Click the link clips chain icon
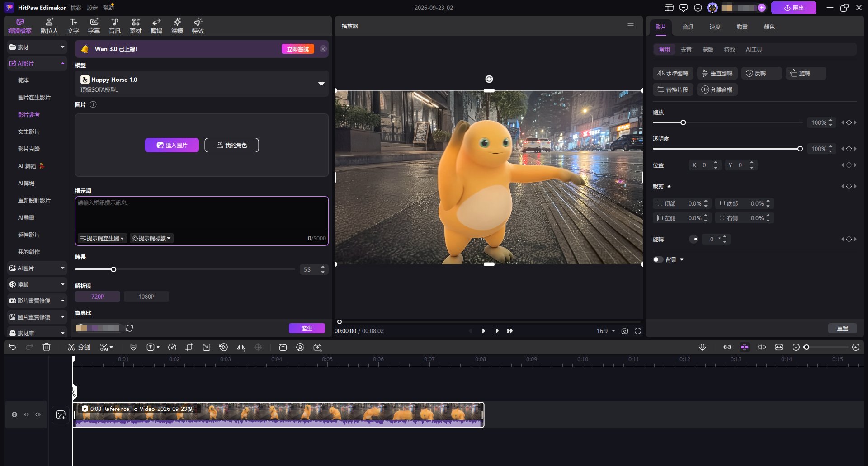Image resolution: width=868 pixels, height=466 pixels. [x=727, y=347]
